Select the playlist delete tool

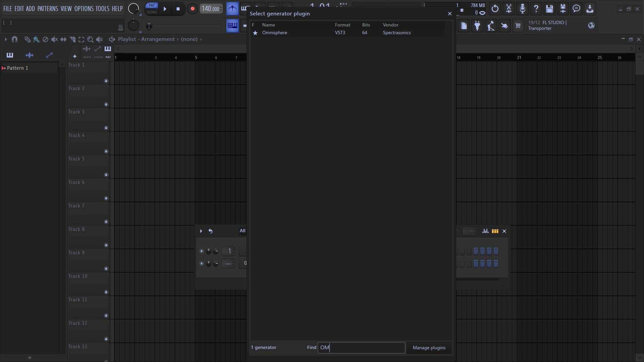point(45,40)
